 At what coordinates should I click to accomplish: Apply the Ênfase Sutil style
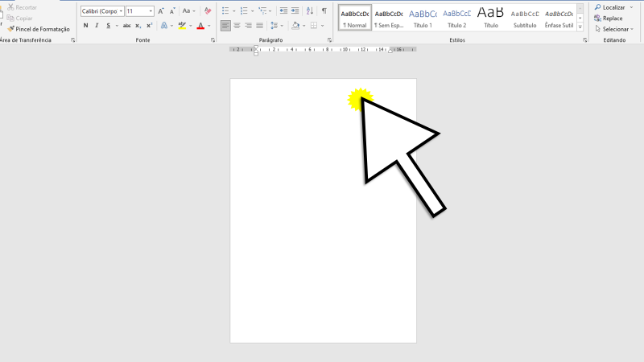click(x=559, y=18)
